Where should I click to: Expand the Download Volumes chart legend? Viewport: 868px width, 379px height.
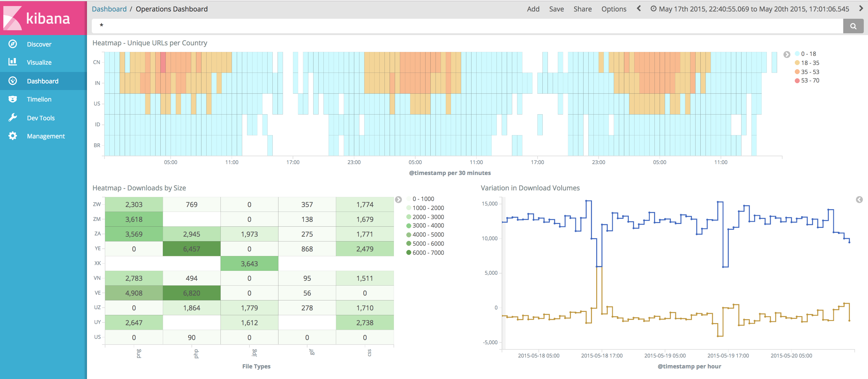click(x=859, y=199)
